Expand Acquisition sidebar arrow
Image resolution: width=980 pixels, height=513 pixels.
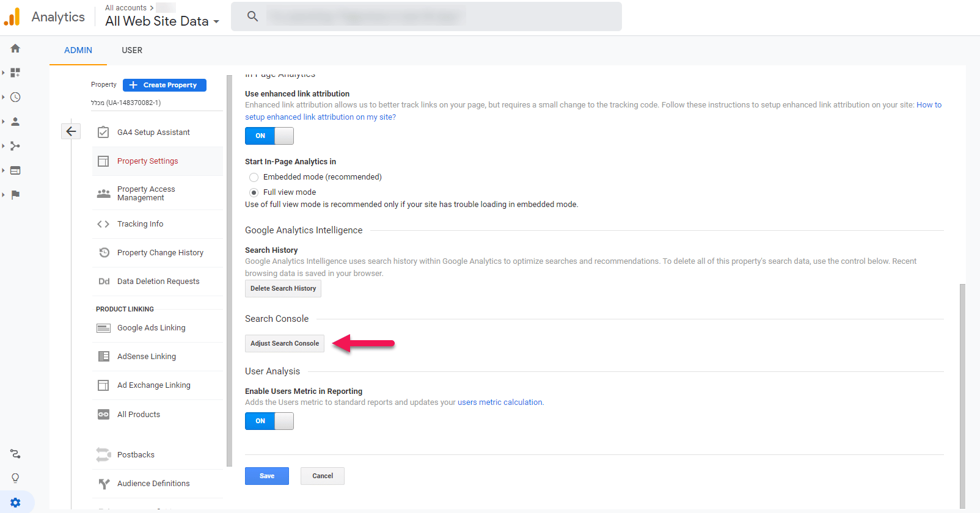coord(4,146)
